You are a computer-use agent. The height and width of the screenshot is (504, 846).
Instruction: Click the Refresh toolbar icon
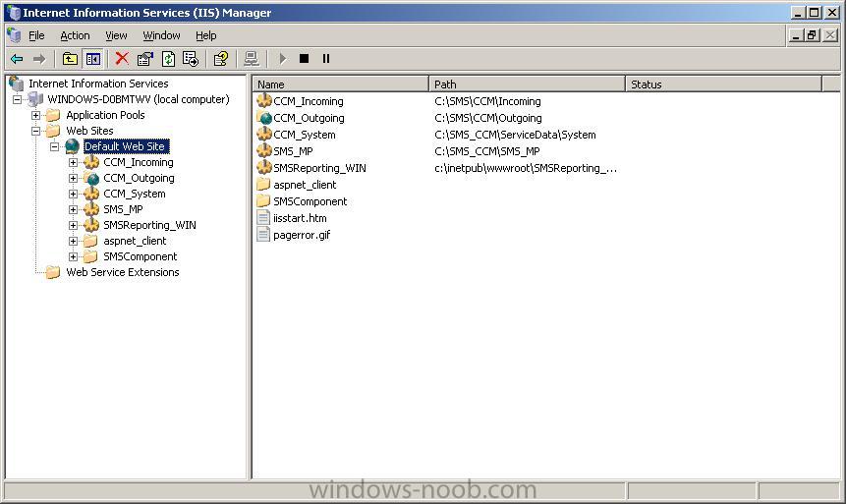168,59
